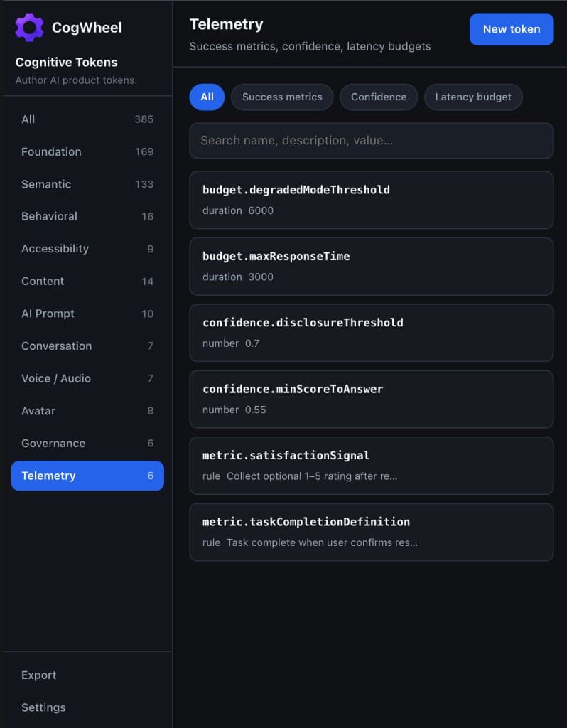Click the CogWheel purple gear logo
The width and height of the screenshot is (567, 728).
[x=29, y=28]
